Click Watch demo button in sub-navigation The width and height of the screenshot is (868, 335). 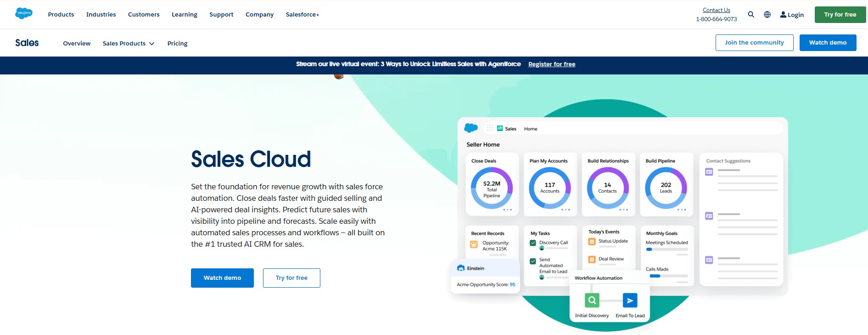tap(828, 43)
